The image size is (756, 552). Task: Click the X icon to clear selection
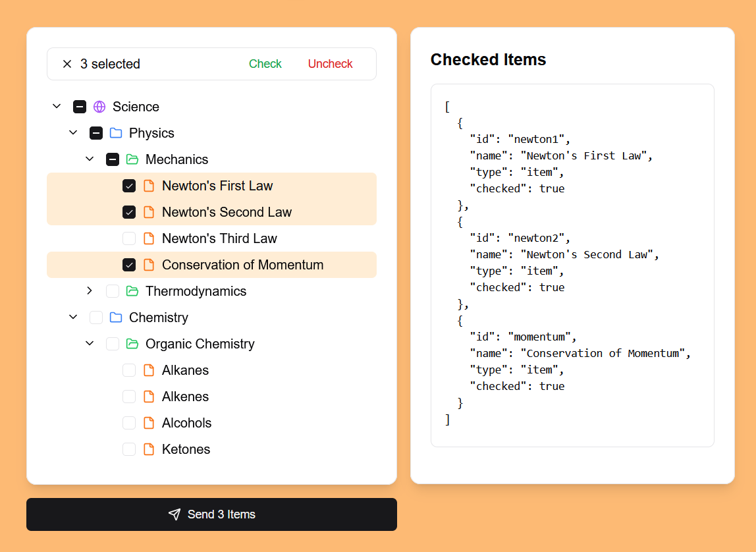[67, 64]
